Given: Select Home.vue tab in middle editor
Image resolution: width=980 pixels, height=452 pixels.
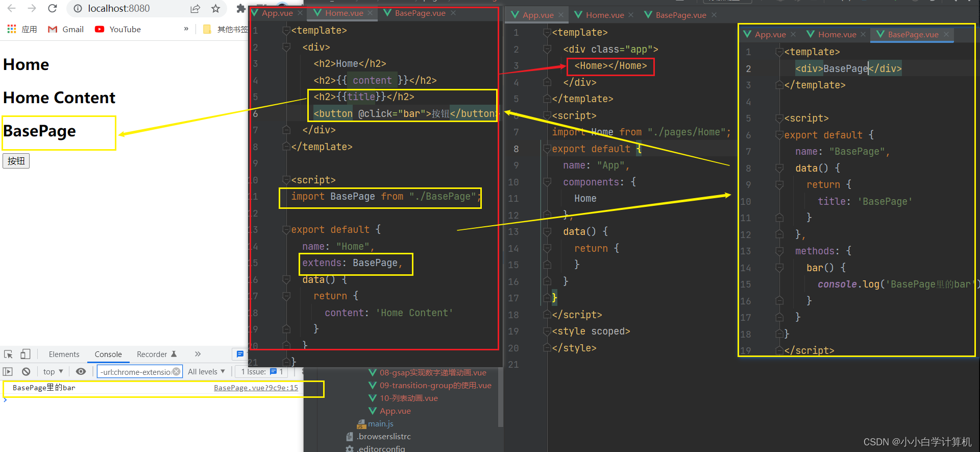Looking at the screenshot, I should 604,15.
